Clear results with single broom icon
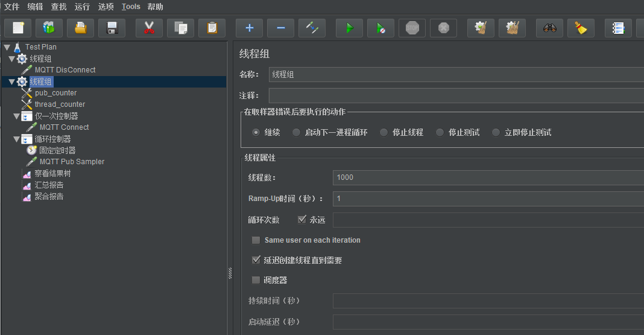Viewport: 644px width, 335px height. coord(481,28)
